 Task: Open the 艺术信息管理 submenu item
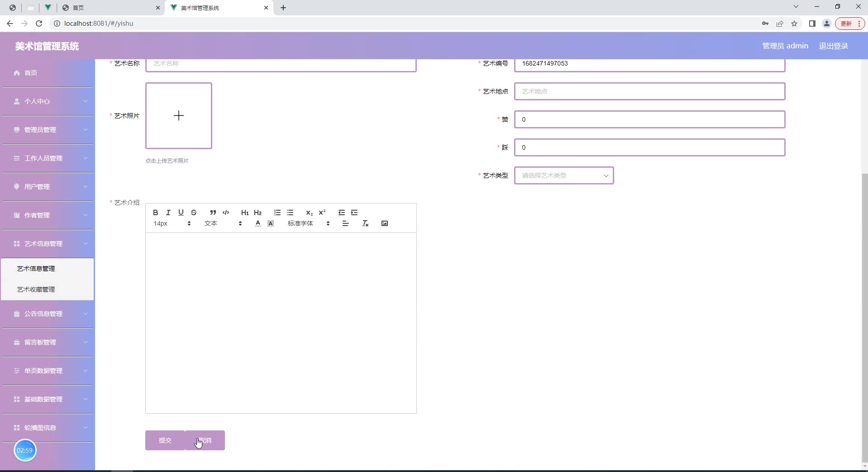pyautogui.click(x=48, y=269)
